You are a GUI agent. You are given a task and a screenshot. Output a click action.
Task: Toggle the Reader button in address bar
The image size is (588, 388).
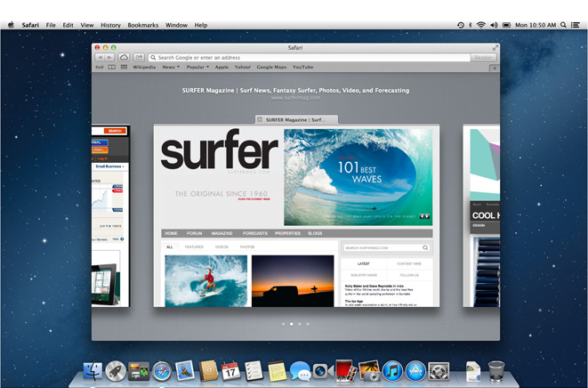click(483, 57)
